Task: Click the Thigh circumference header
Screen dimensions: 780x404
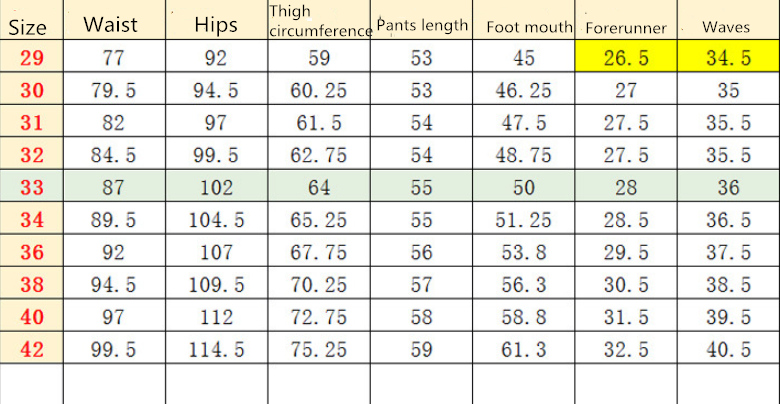Action: pos(320,22)
